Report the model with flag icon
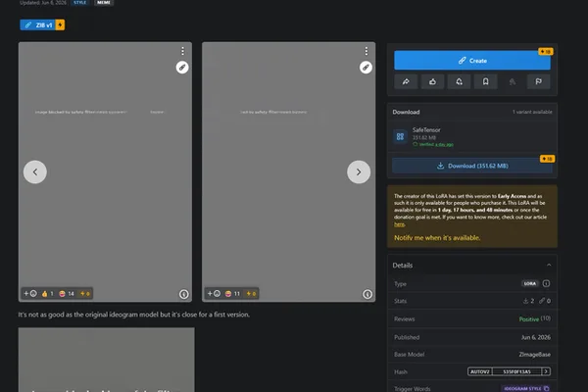Viewport: 588px width, 392px height. [x=538, y=81]
